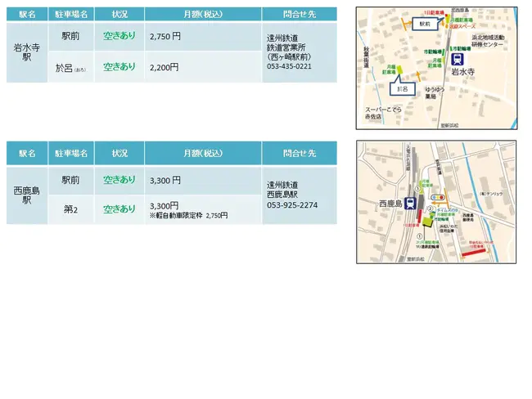Click 空きあり status in the 第2 row
The height and width of the screenshot is (399, 532).
[x=119, y=209]
